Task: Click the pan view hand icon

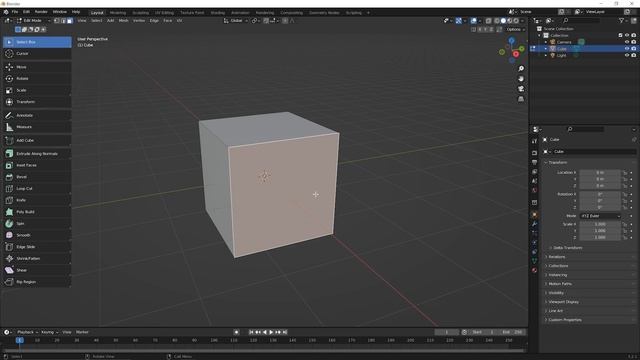Action: (x=521, y=79)
